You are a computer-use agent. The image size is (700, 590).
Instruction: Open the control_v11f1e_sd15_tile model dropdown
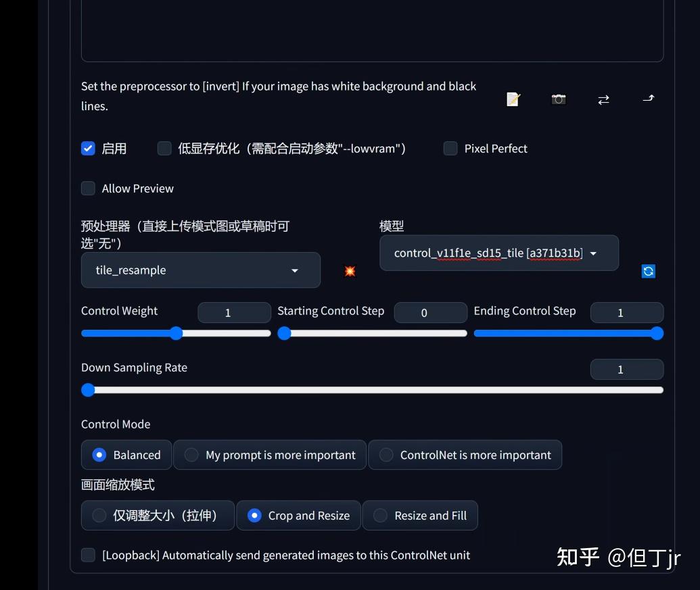498,253
